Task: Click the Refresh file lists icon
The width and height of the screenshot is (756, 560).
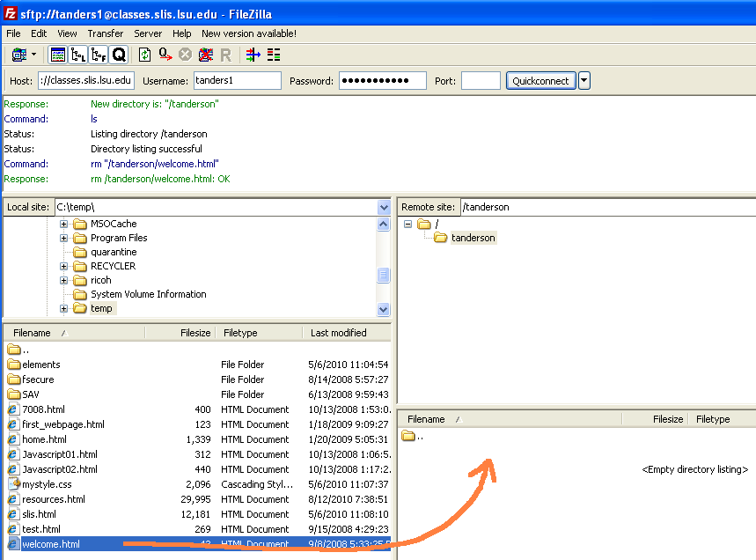Action: click(144, 55)
